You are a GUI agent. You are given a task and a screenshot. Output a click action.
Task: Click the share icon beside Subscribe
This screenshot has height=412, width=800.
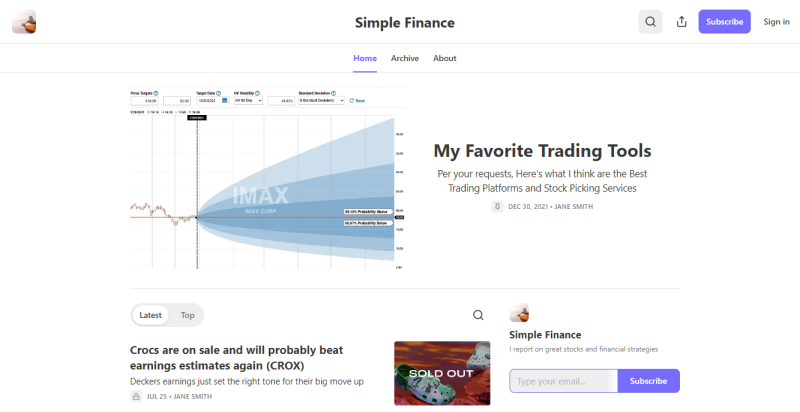pyautogui.click(x=682, y=22)
